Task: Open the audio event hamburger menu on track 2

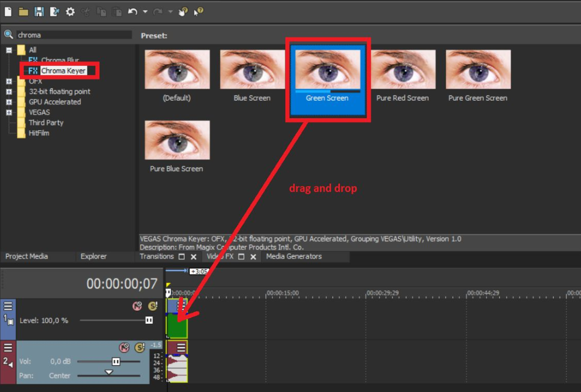Action: pyautogui.click(x=181, y=348)
